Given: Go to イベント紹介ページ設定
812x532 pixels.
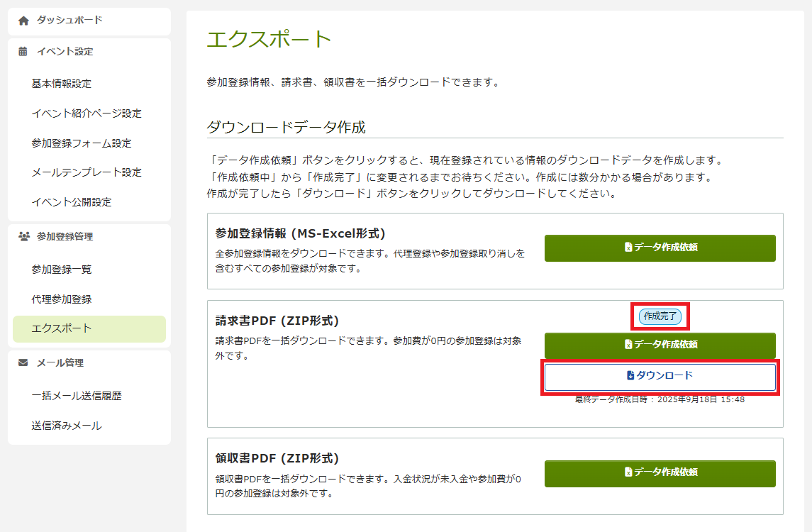Looking at the screenshot, I should pos(87,113).
